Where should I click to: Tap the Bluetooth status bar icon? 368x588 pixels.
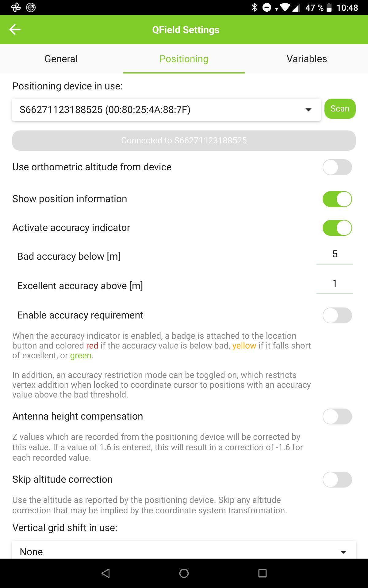[254, 7]
